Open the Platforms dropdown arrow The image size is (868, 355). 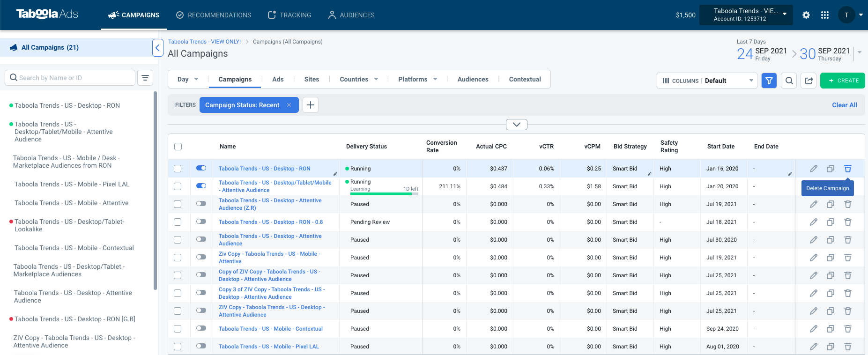pyautogui.click(x=435, y=79)
